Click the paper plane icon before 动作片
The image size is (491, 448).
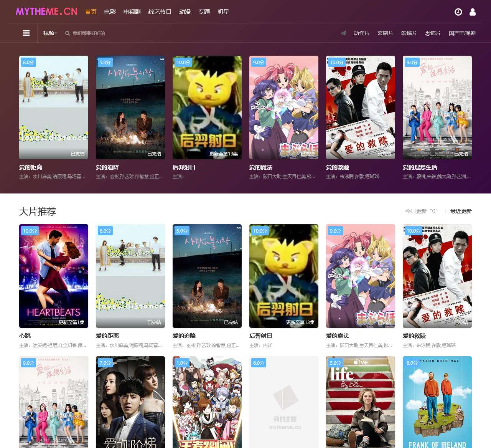point(343,33)
